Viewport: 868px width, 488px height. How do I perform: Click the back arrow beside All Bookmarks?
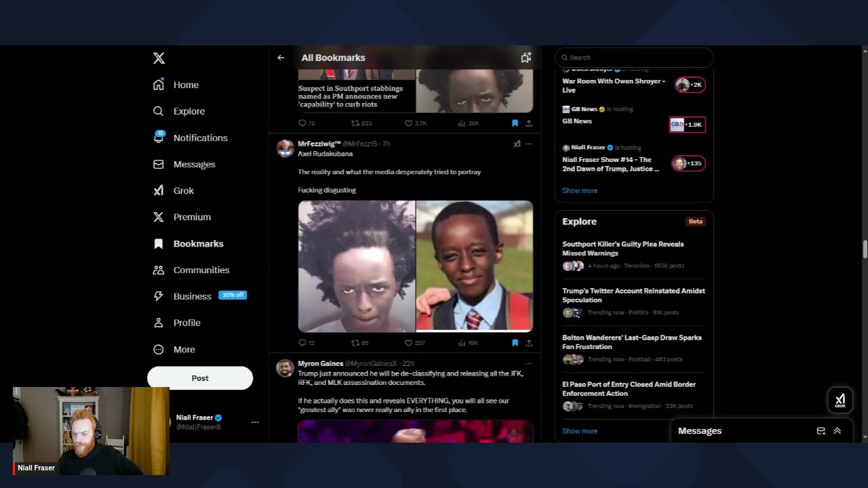(281, 58)
